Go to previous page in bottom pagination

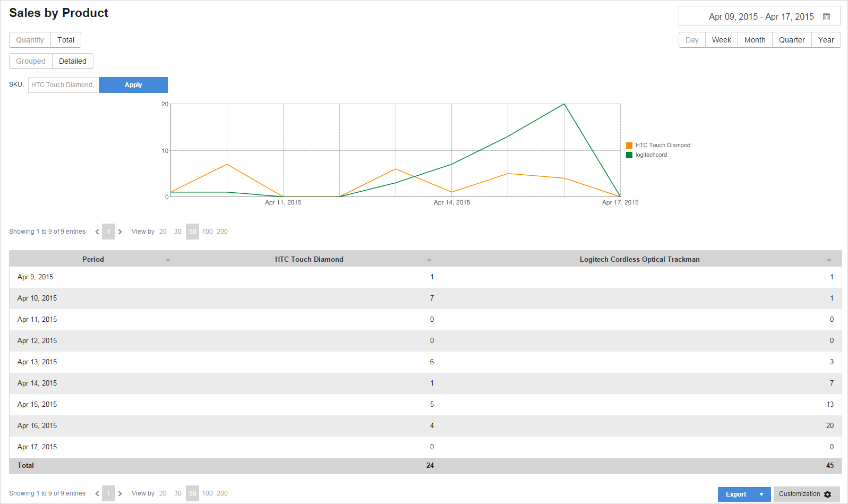click(x=97, y=493)
